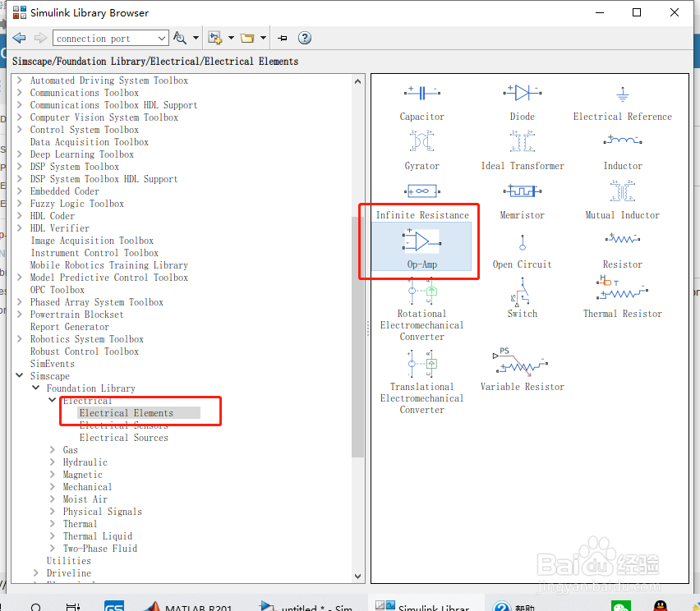Select Electrical Elements in the tree

tap(127, 413)
